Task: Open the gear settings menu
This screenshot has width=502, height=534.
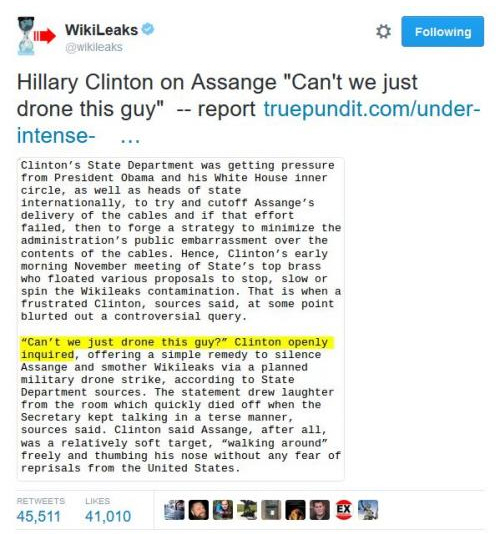Action: [x=383, y=32]
